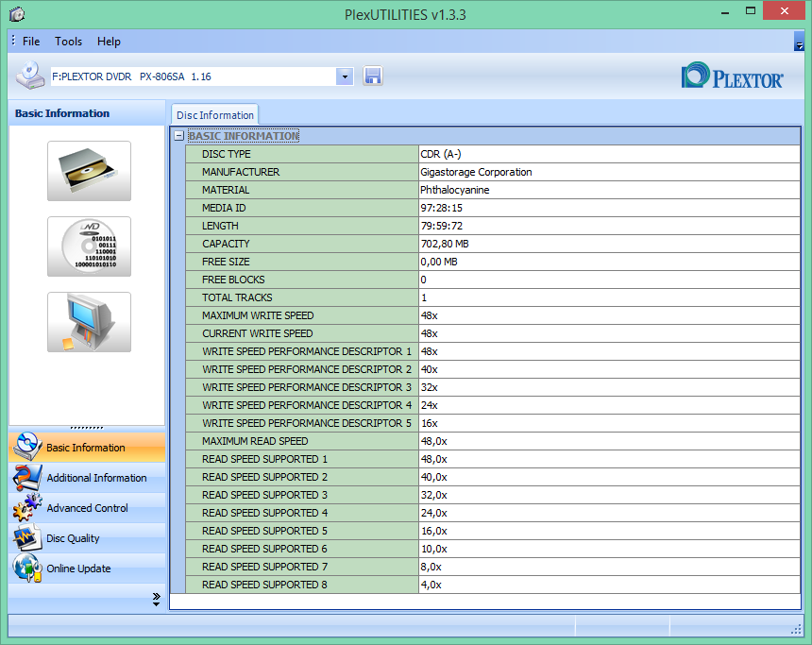Click the menu bar drag handle dots
Screen dimensions: 812x645
pos(13,41)
